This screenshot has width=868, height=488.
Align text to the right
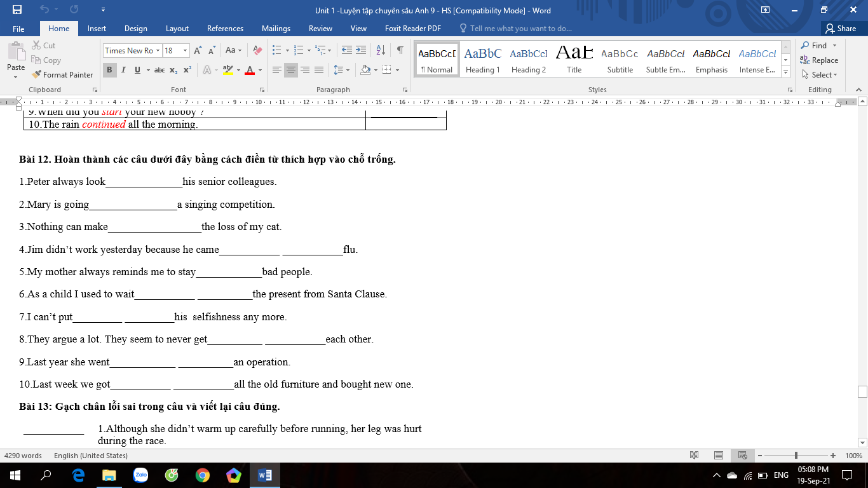click(305, 70)
